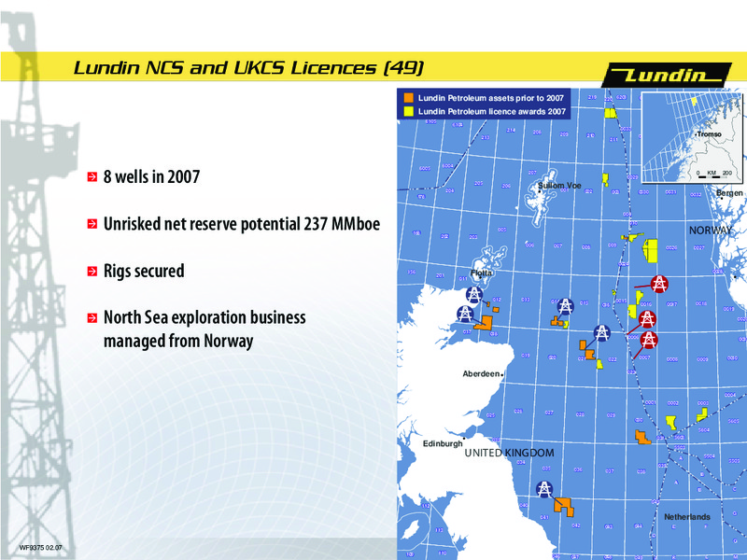Select the lowest red rig icon above block 0007
This screenshot has height=560, width=747.
(x=649, y=340)
